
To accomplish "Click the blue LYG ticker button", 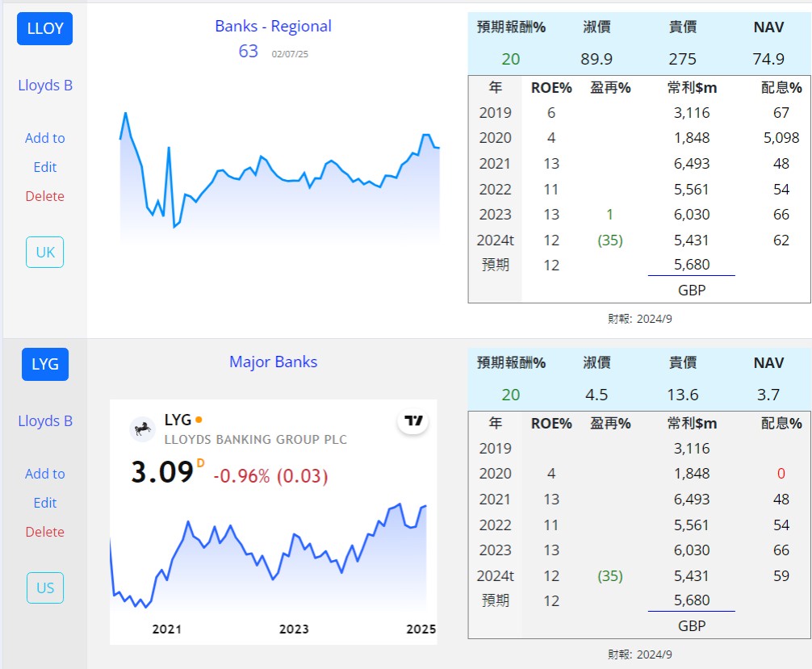I will tap(45, 364).
